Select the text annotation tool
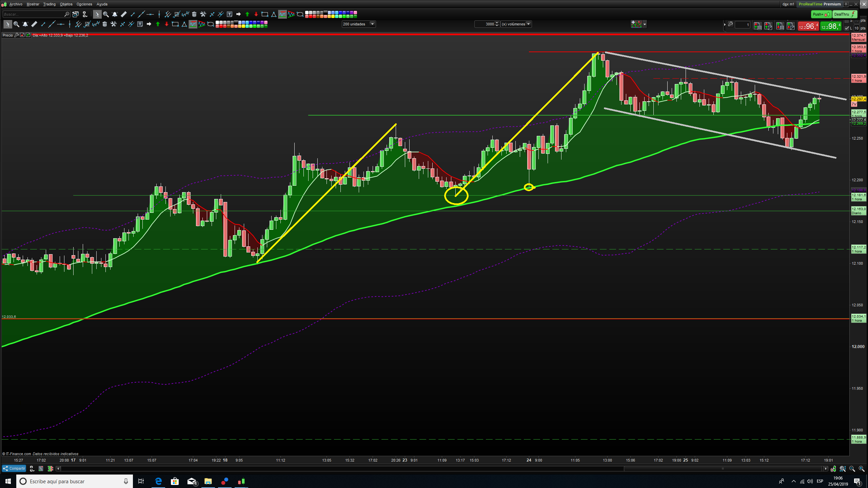The height and width of the screenshot is (488, 868). coord(230,14)
